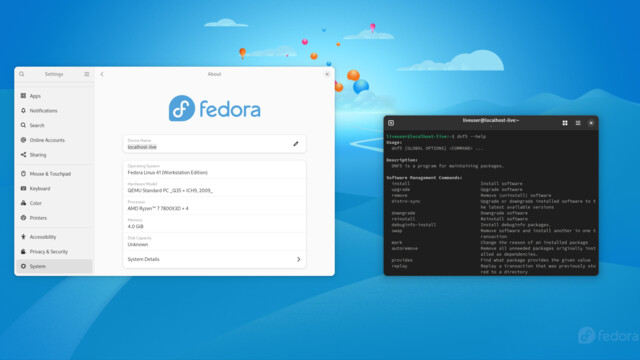Image resolution: width=640 pixels, height=360 pixels.
Task: Open the terminal hamburger menu
Action: click(578, 123)
